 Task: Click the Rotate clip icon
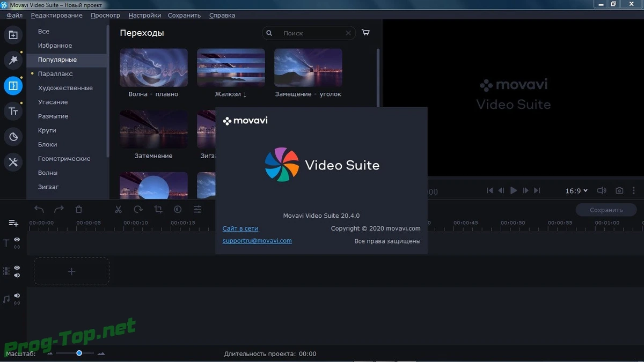138,209
